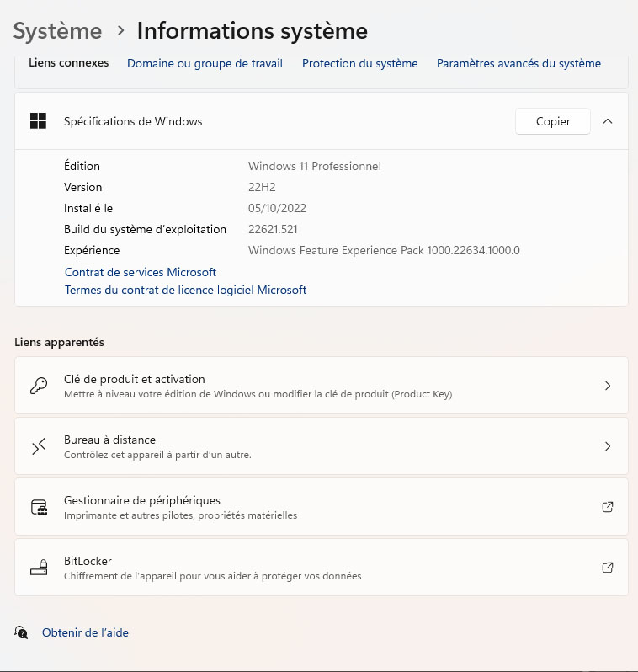Go back to Système breadcrumb
Screen dimensions: 638x672
57,31
